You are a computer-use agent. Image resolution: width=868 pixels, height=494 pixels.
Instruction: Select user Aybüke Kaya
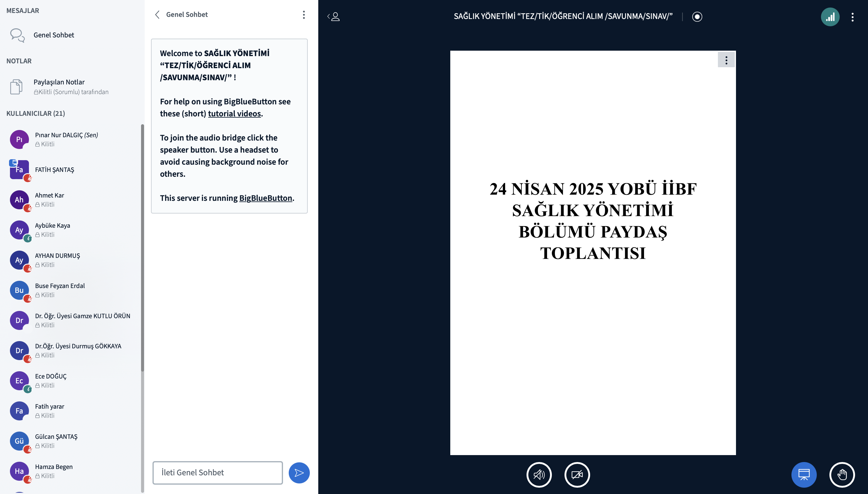pyautogui.click(x=72, y=230)
